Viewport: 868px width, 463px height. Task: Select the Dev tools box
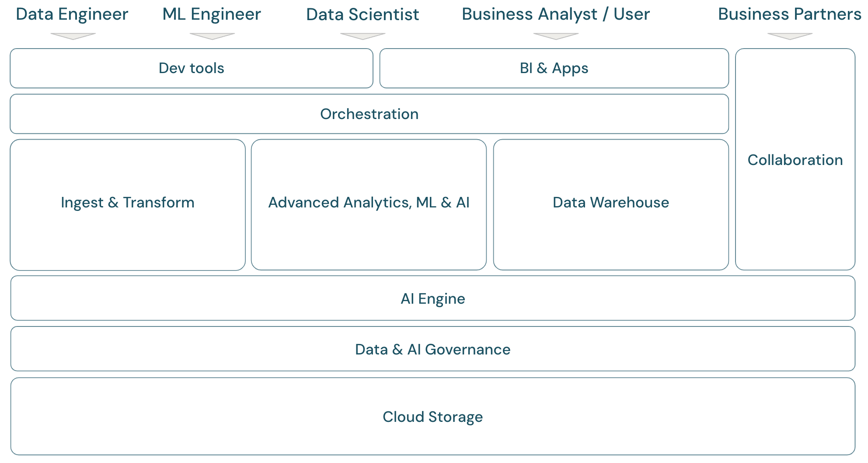[x=191, y=68]
